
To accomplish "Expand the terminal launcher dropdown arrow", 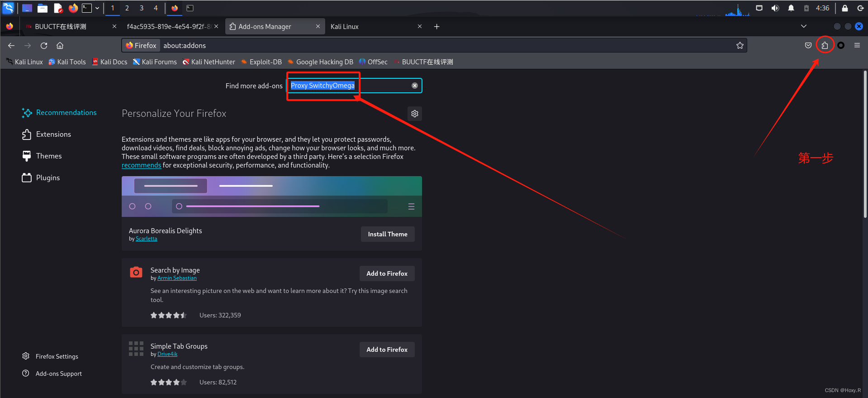I will [x=97, y=8].
